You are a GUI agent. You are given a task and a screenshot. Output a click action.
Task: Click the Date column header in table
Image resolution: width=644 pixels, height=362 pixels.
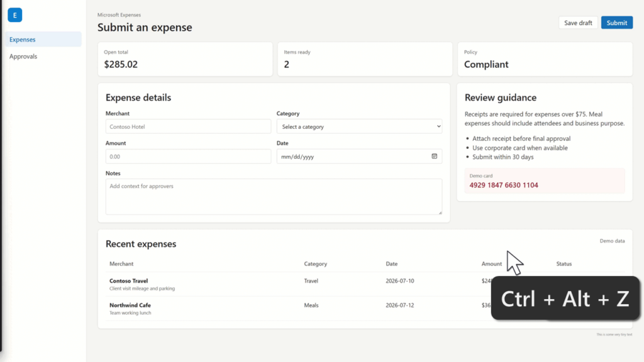[391, 263]
